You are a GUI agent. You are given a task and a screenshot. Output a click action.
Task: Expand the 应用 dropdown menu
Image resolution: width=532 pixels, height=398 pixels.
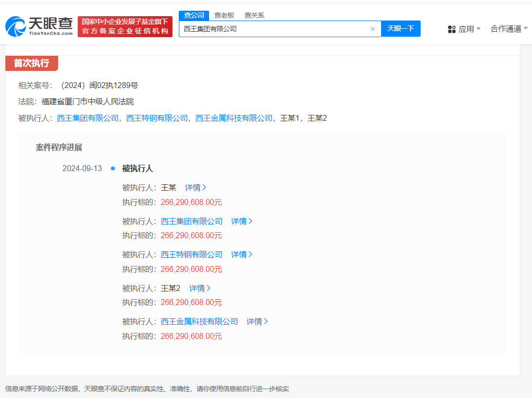click(x=478, y=29)
